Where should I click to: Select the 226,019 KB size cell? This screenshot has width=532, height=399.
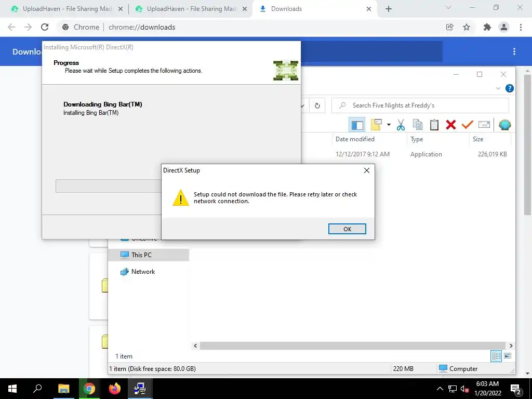(493, 154)
